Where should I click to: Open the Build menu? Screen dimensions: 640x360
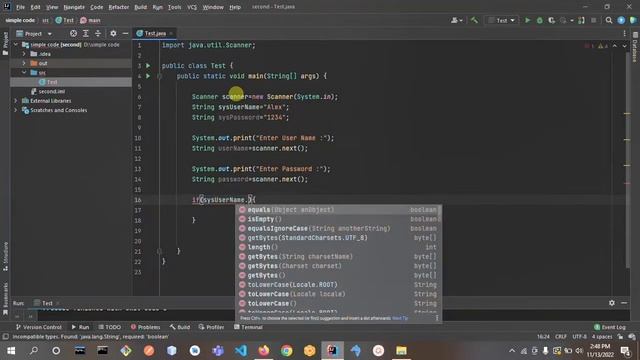point(140,7)
